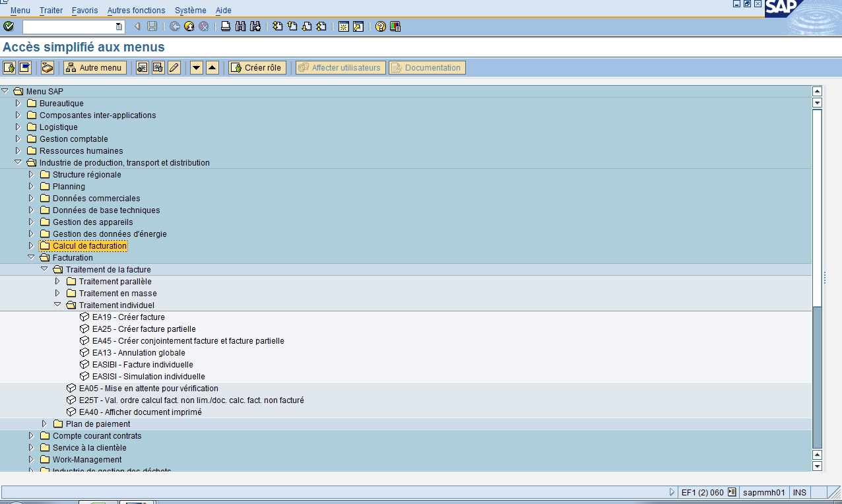Screen dimensions: 842x504
Task: Select EA05 - Mise en attente pour vérification
Action: (148, 388)
